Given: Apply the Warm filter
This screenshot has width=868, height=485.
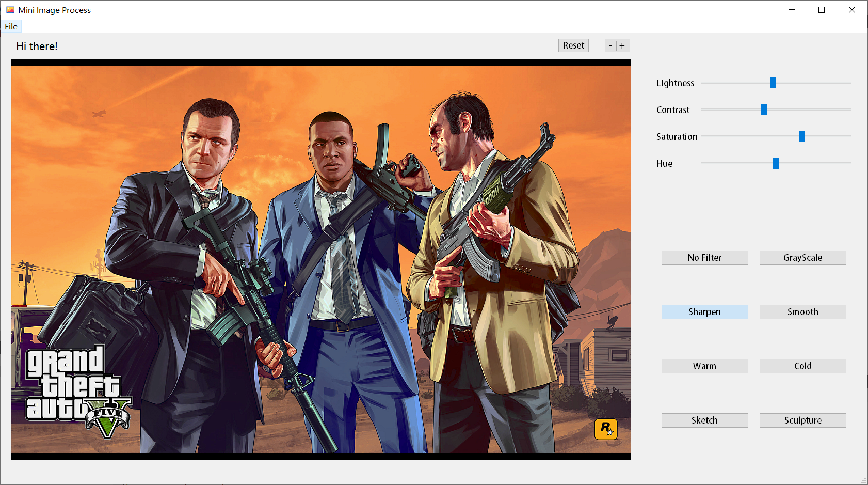Looking at the screenshot, I should pos(705,366).
